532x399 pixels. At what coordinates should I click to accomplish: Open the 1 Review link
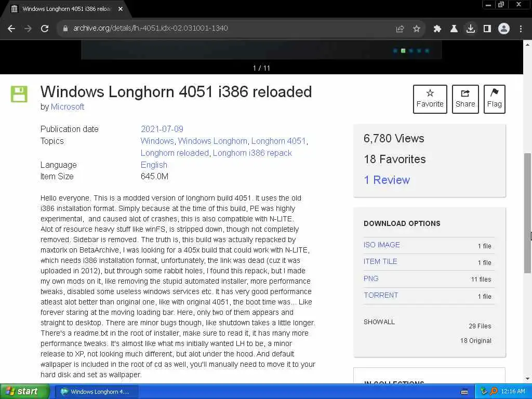coord(387,180)
